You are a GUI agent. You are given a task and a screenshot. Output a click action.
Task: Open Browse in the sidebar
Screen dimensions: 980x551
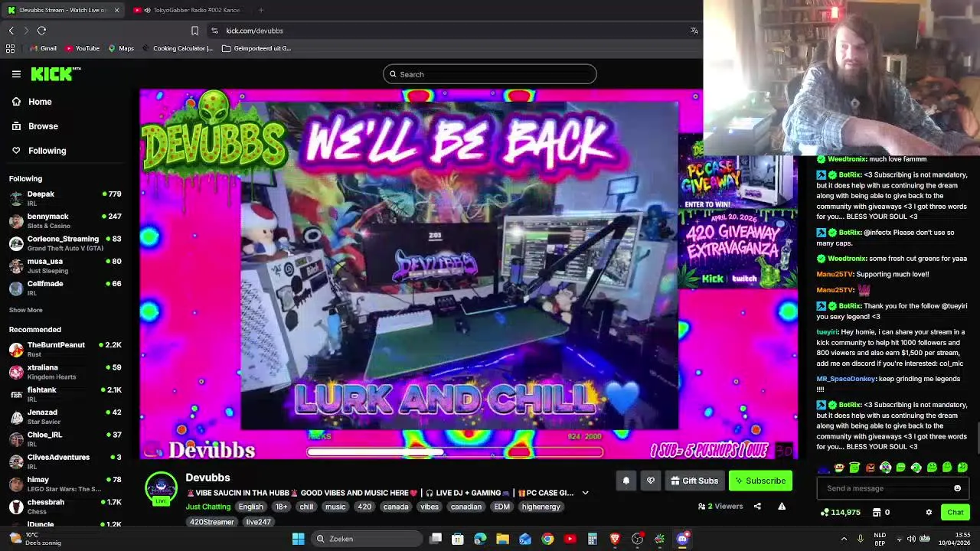(x=35, y=126)
